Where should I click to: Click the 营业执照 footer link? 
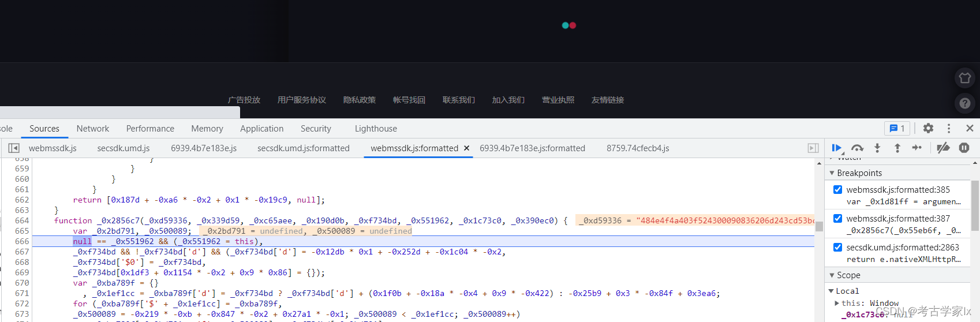point(558,100)
